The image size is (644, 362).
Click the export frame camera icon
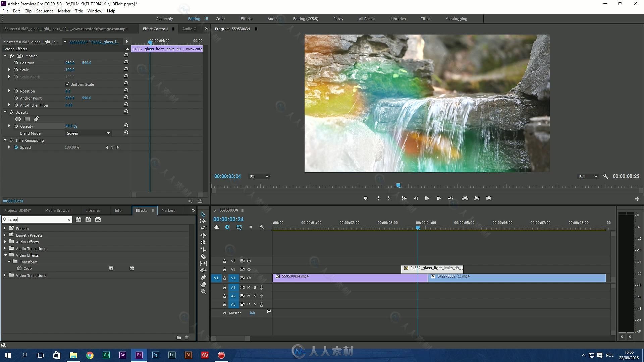click(489, 198)
